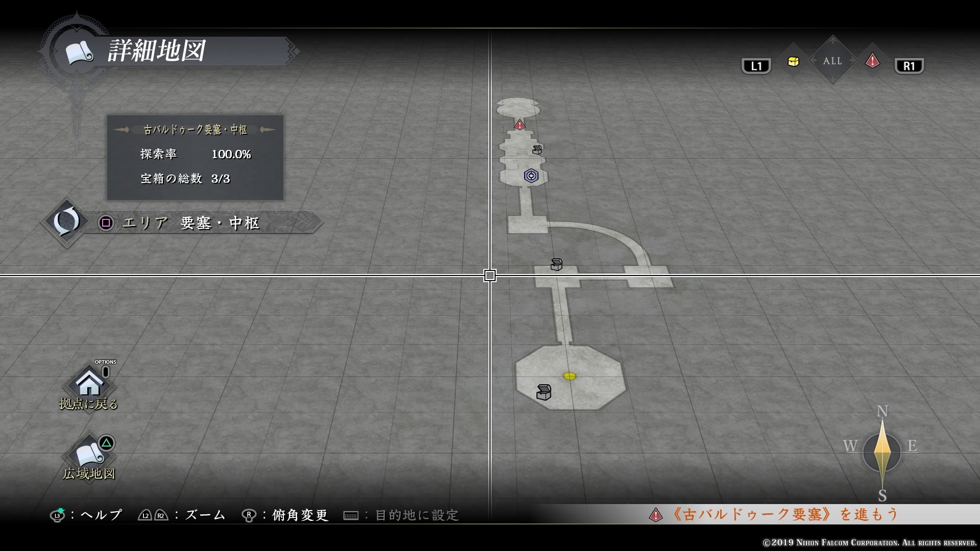Click the treasure chest in octagon room
Image resolution: width=980 pixels, height=551 pixels.
coord(544,392)
